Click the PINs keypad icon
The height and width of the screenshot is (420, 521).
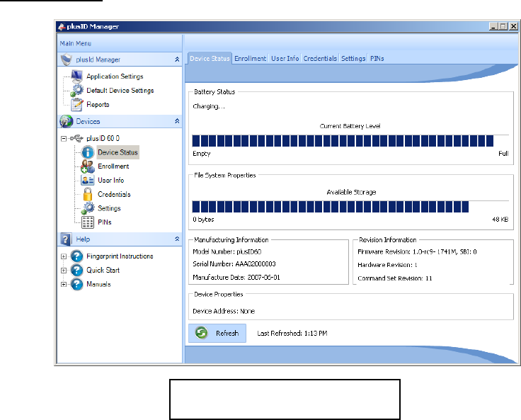pos(88,222)
